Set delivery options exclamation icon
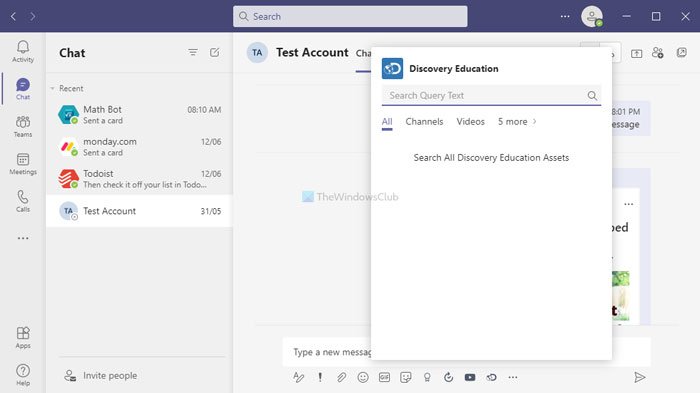700x393 pixels. pos(320,377)
